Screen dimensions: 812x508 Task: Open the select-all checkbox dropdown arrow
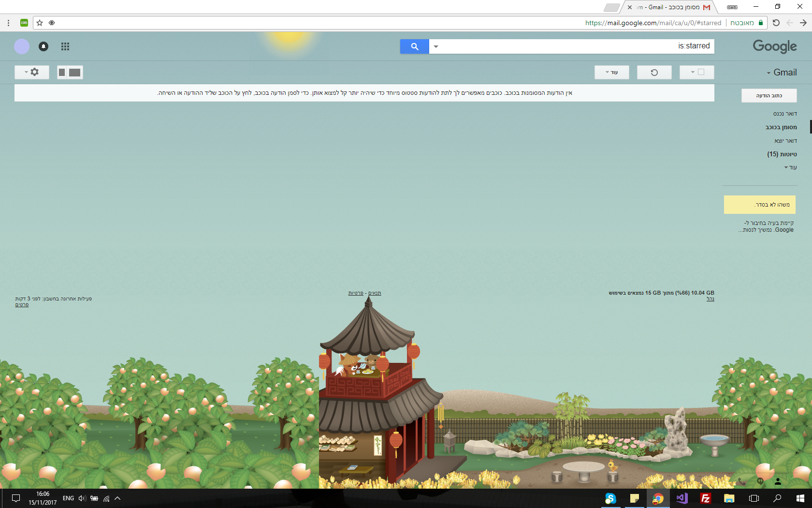693,72
